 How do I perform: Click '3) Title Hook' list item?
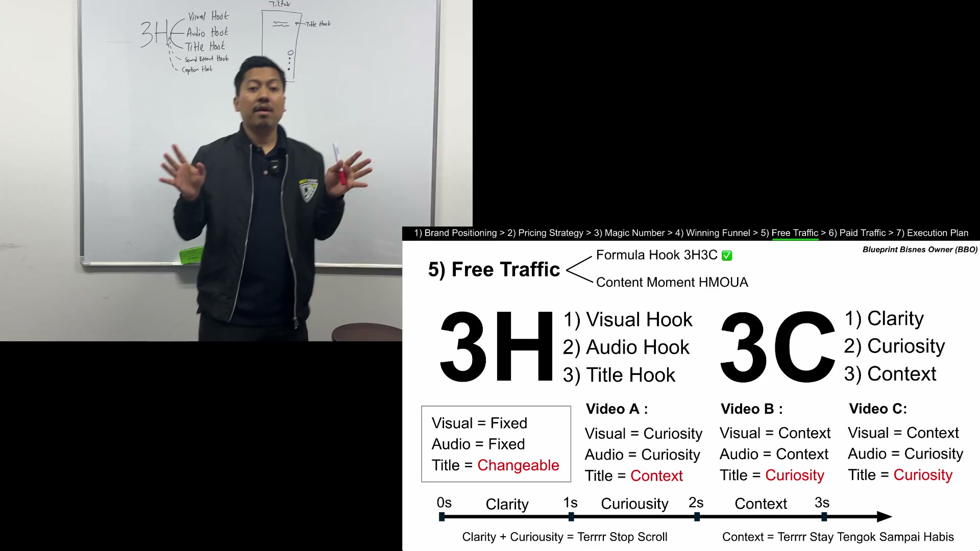[619, 375]
